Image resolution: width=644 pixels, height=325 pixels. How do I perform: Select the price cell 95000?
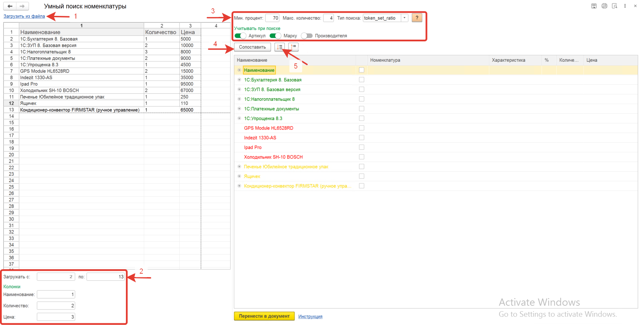pyautogui.click(x=190, y=84)
